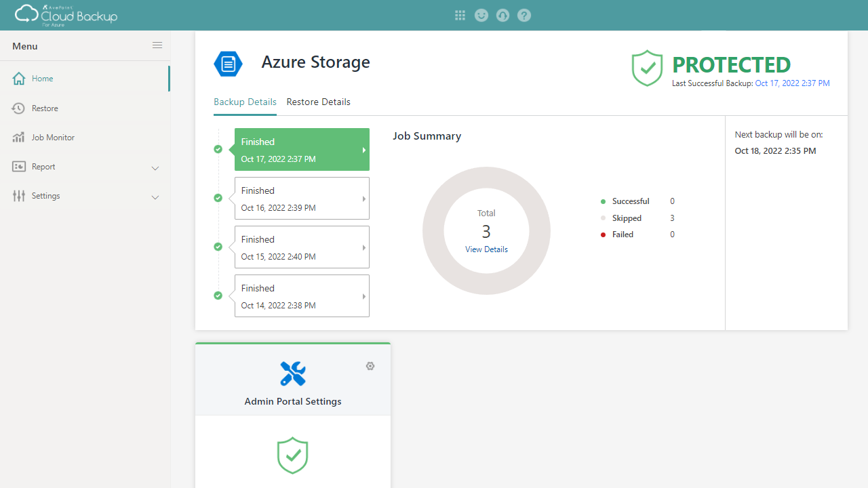This screenshot has height=488, width=868.
Task: Open arrow on Oct 14 Finished job
Action: [x=364, y=296]
